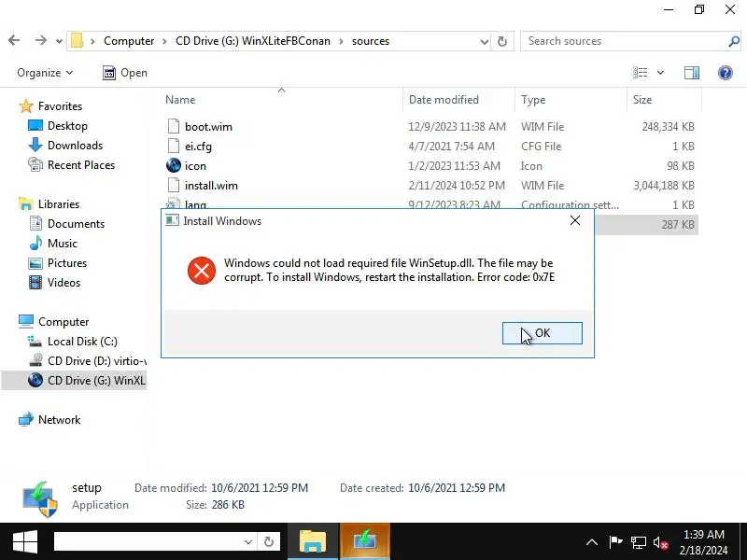Select CD Drive (G:) WinXLiteFBConan breadcrumb
747x560 pixels.
pyautogui.click(x=252, y=41)
